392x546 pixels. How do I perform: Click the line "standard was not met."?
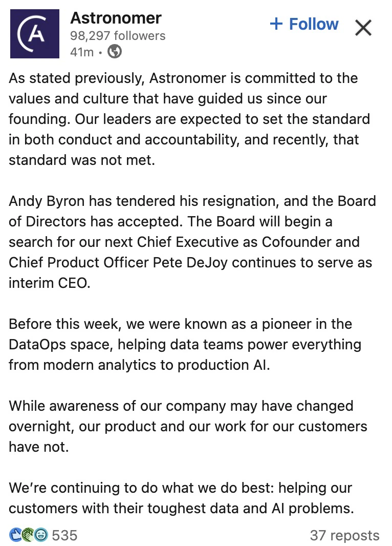[81, 160]
